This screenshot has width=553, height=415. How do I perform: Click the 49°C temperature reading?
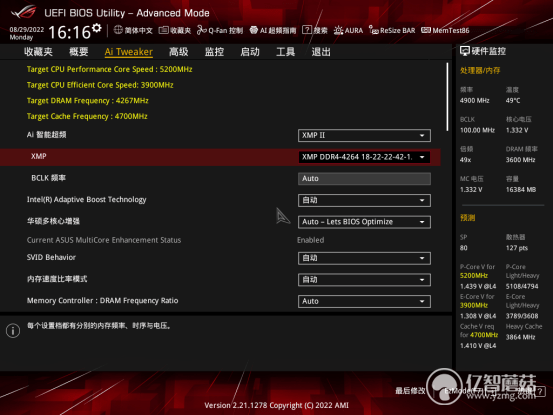click(x=513, y=101)
